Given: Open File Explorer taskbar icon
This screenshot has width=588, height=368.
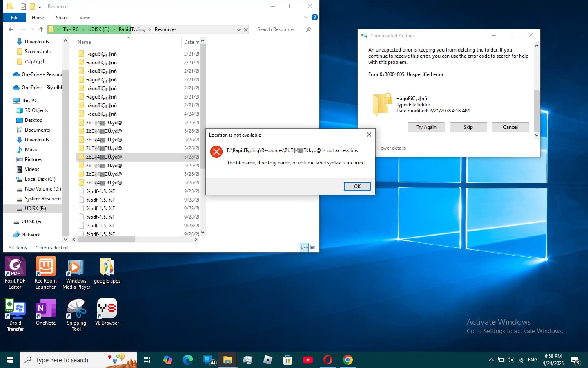Looking at the screenshot, I should 227,360.
